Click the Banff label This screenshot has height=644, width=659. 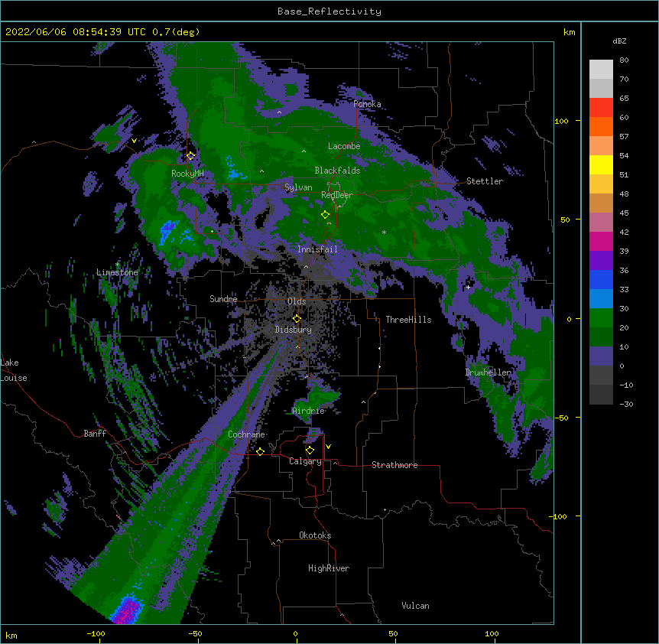pos(95,434)
